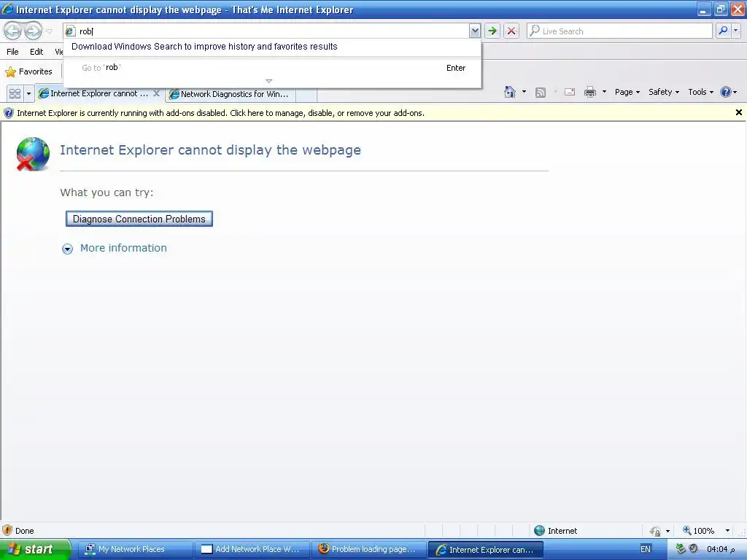Click the Live Search magnifier button

[x=723, y=31]
